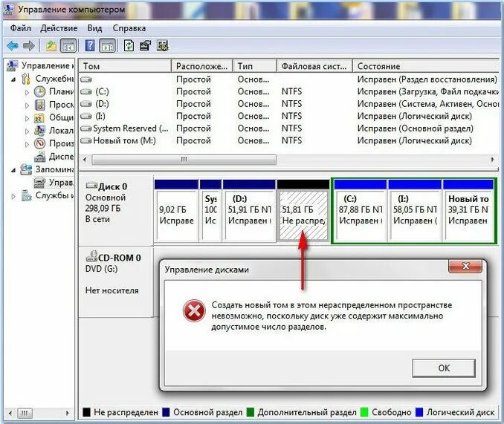Image resolution: width=504 pixels, height=424 pixels.
Task: Open the Действие menu
Action: [59, 28]
